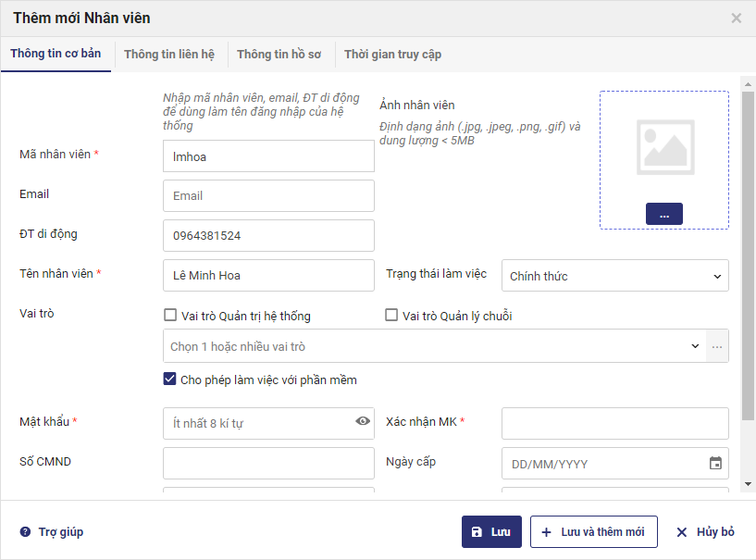756x560 pixels.
Task: Click Hủy bỏ to cancel
Action: [705, 532]
